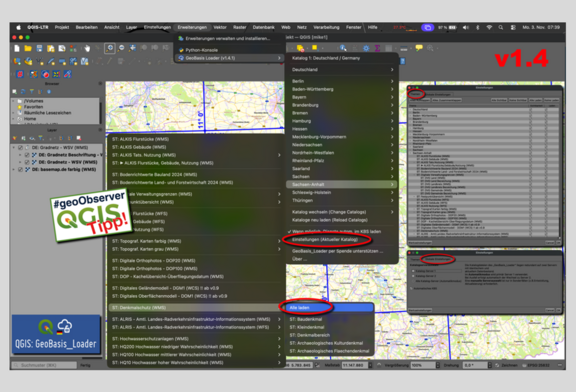Click the Refresh icon in Browser panel

pyautogui.click(x=23, y=91)
